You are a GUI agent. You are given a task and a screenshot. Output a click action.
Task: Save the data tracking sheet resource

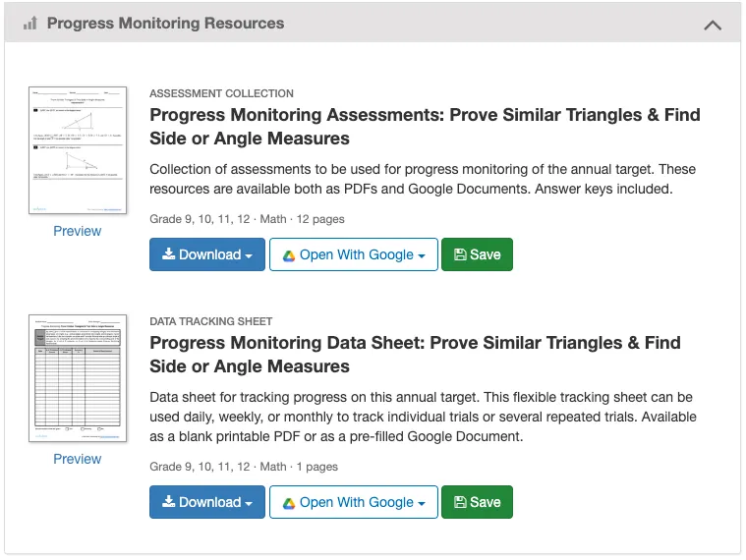pyautogui.click(x=477, y=502)
